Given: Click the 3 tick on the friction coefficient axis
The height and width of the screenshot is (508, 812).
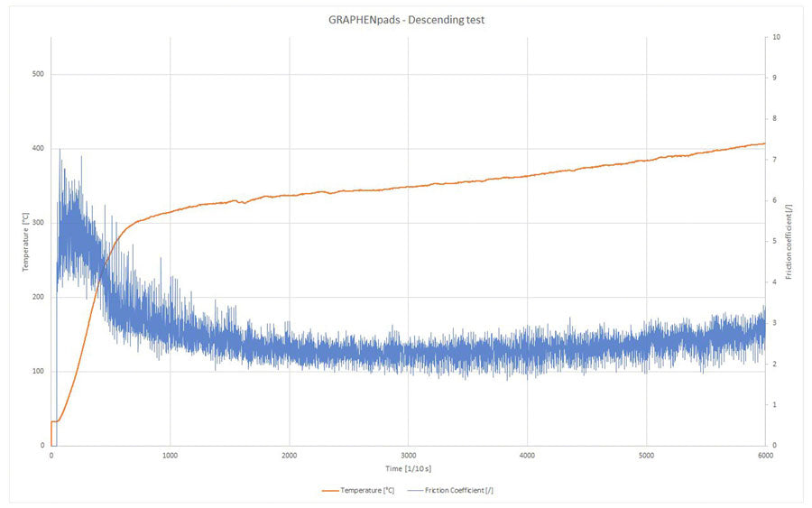Looking at the screenshot, I should click(774, 323).
